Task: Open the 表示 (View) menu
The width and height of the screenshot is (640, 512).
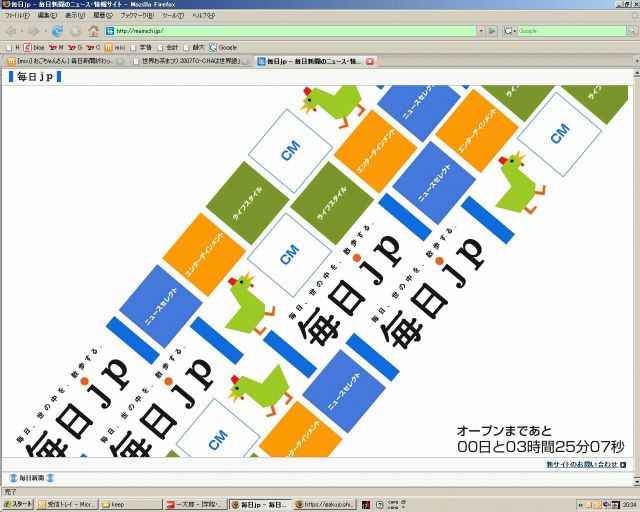Action: (x=75, y=16)
